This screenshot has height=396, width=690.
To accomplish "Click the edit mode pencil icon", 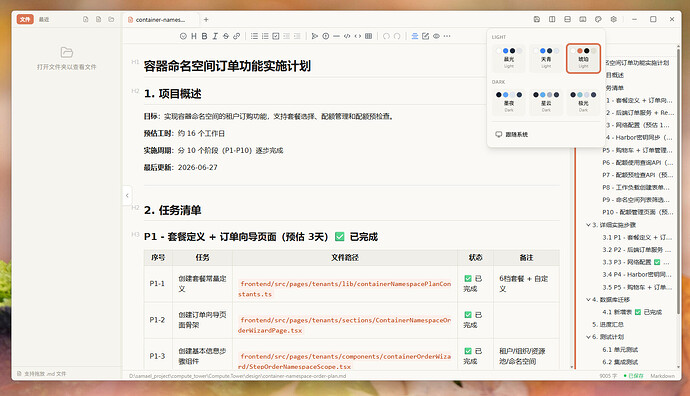I will [426, 36].
